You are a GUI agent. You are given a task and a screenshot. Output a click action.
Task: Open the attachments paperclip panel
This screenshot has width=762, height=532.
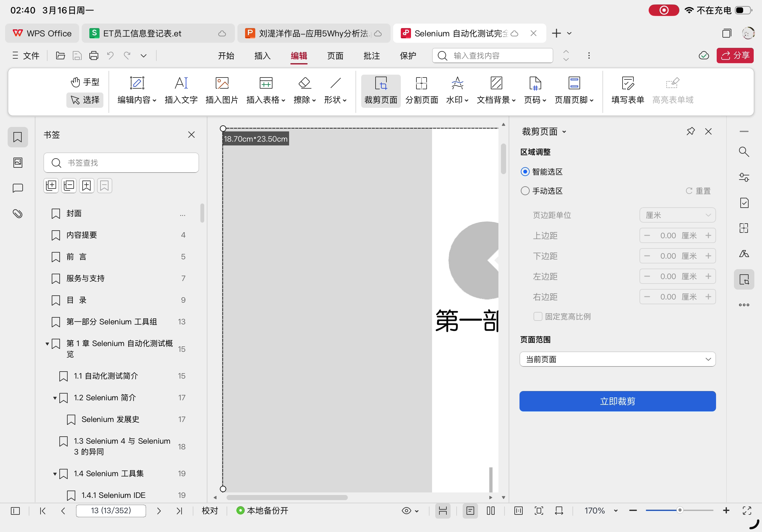pos(18,214)
